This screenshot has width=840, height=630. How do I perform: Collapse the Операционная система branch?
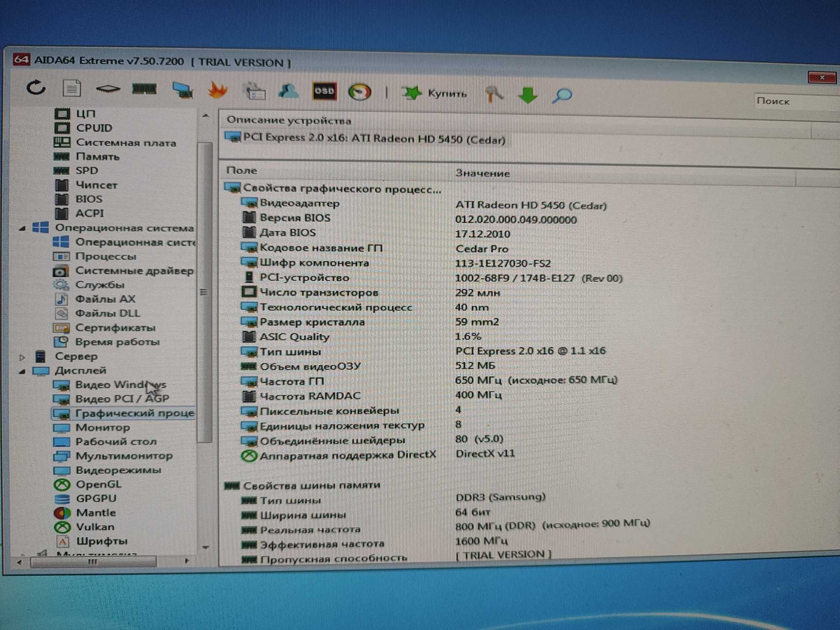[x=22, y=228]
